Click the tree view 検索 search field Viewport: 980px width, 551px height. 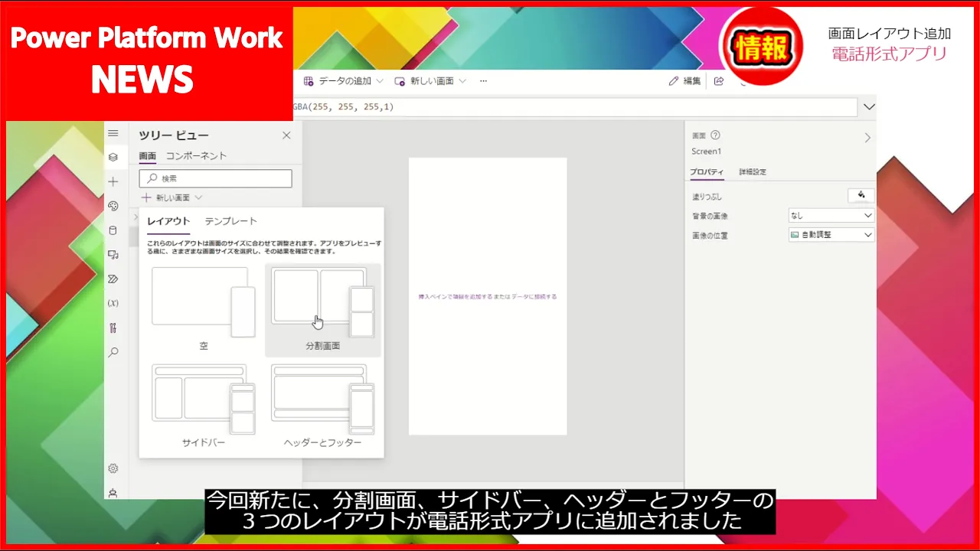[x=215, y=178]
